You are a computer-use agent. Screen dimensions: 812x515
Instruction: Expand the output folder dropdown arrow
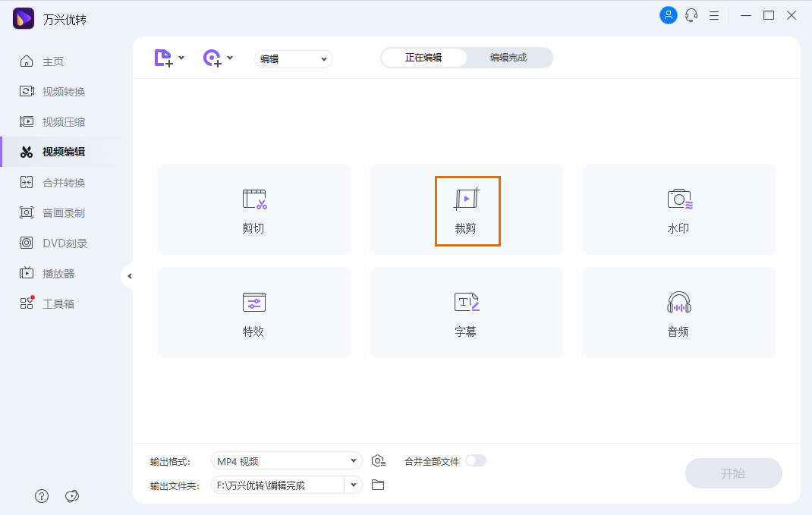(x=353, y=485)
